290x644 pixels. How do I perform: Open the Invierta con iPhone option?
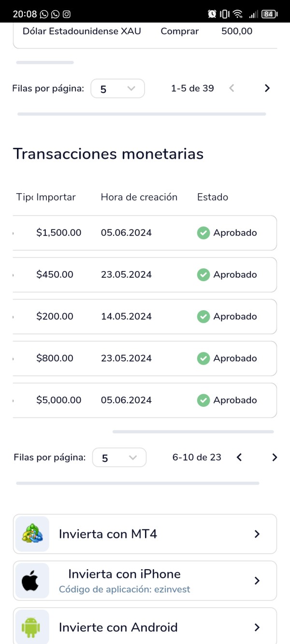(145, 580)
